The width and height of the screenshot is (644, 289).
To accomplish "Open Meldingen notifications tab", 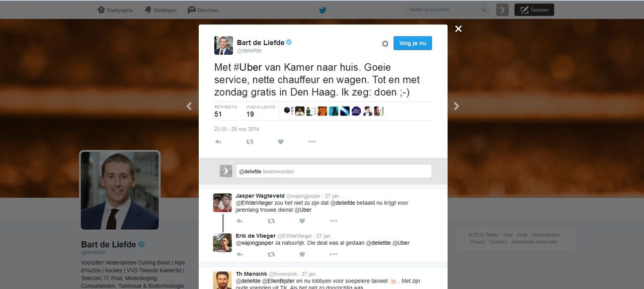I will coord(160,10).
